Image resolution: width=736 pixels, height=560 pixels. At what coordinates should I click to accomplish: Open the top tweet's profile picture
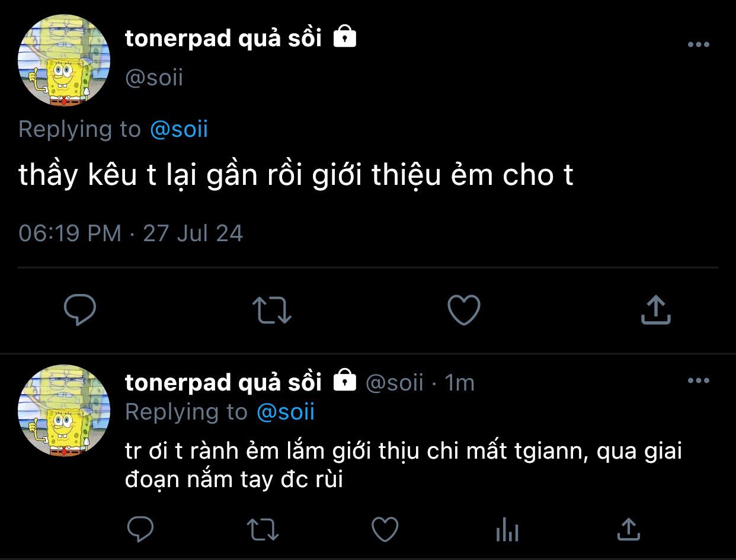(65, 61)
